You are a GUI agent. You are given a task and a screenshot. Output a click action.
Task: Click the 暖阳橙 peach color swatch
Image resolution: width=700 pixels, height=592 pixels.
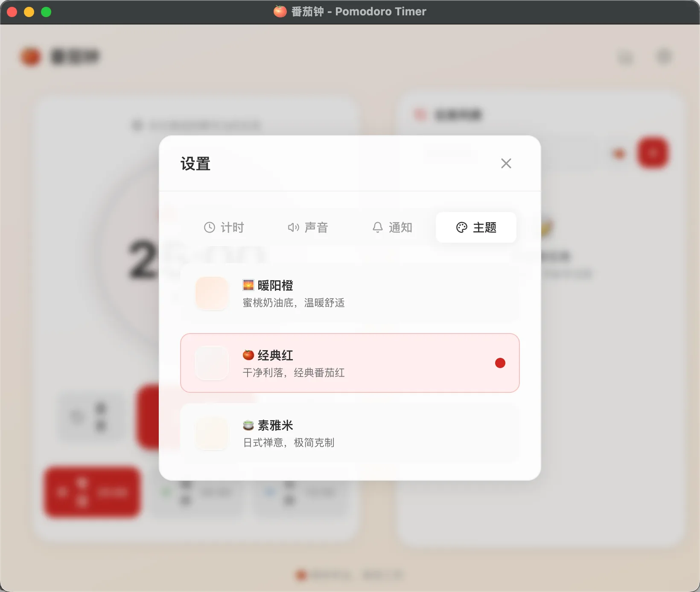point(212,293)
